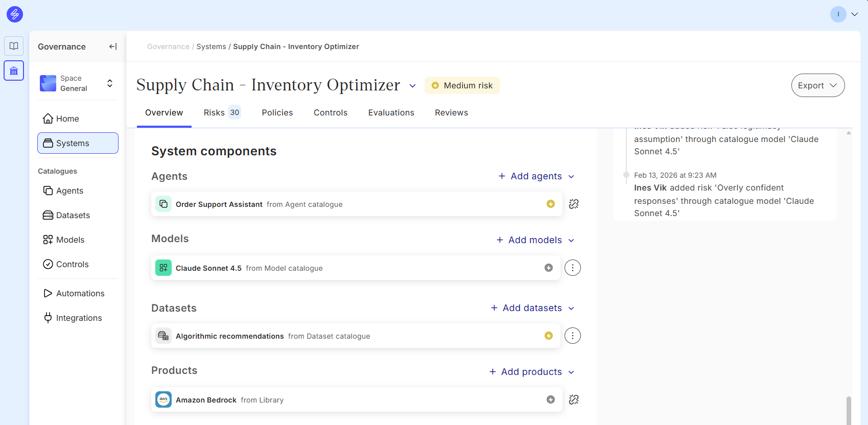Screen dimensions: 868x425
Task: Click the yellow risk indicator on Order Support Assistant
Action: [x=550, y=204]
